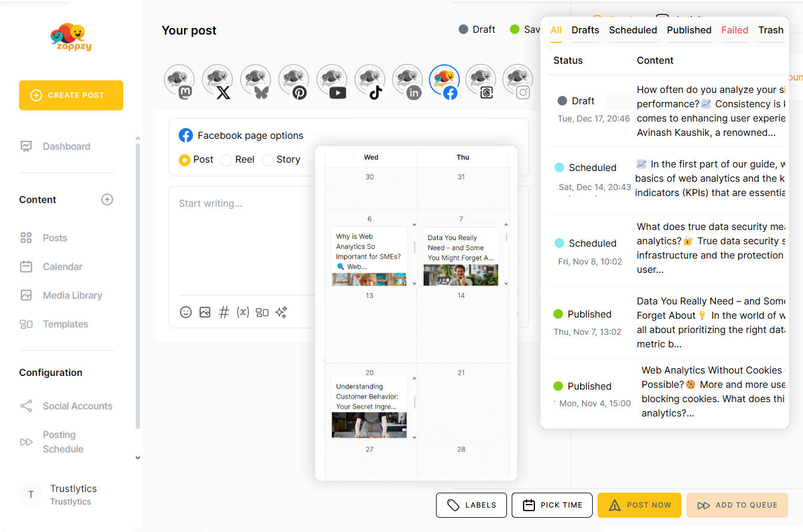
Task: Open the draft post from Dec 17
Action: click(668, 111)
